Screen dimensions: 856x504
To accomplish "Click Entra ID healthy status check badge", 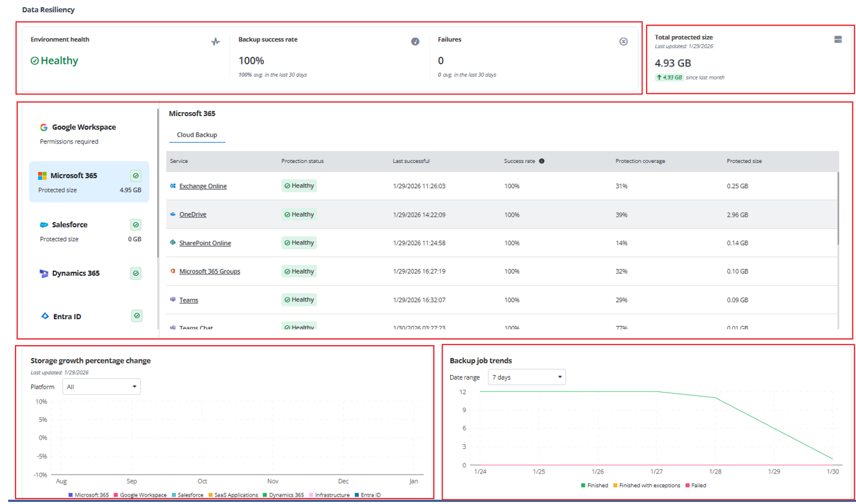I will [137, 316].
